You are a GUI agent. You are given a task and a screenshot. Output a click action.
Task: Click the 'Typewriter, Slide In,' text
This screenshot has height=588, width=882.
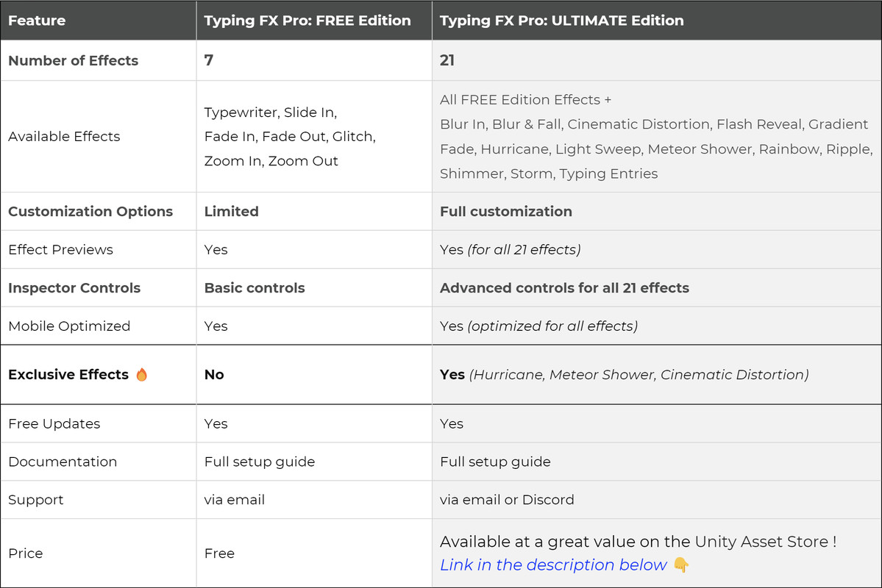click(271, 112)
